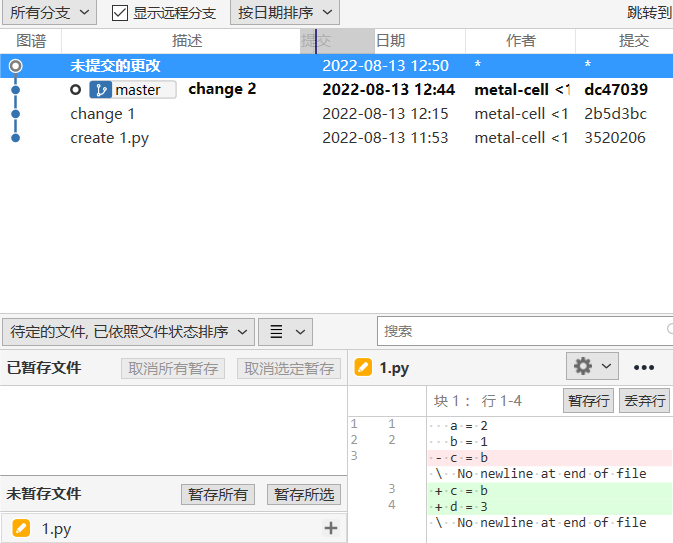Click the 已暂存文件 section header
This screenshot has height=543, width=673.
pos(44,368)
